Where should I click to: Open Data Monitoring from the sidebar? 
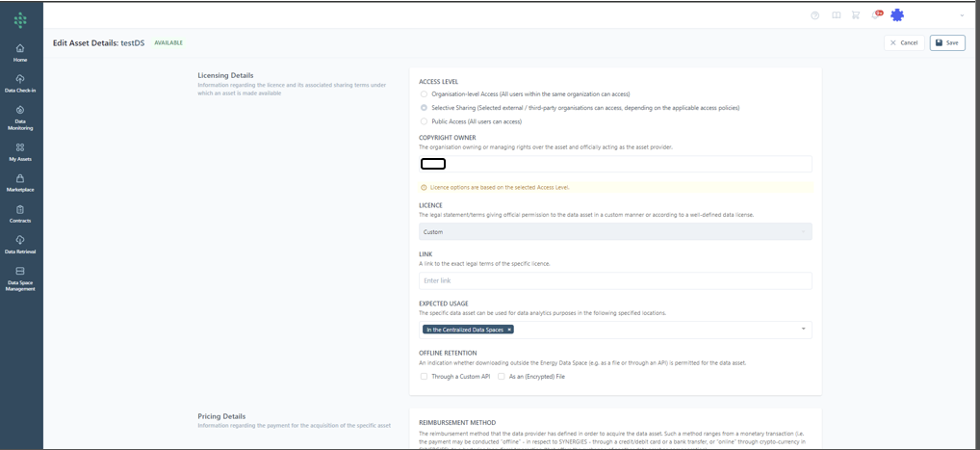(x=20, y=118)
